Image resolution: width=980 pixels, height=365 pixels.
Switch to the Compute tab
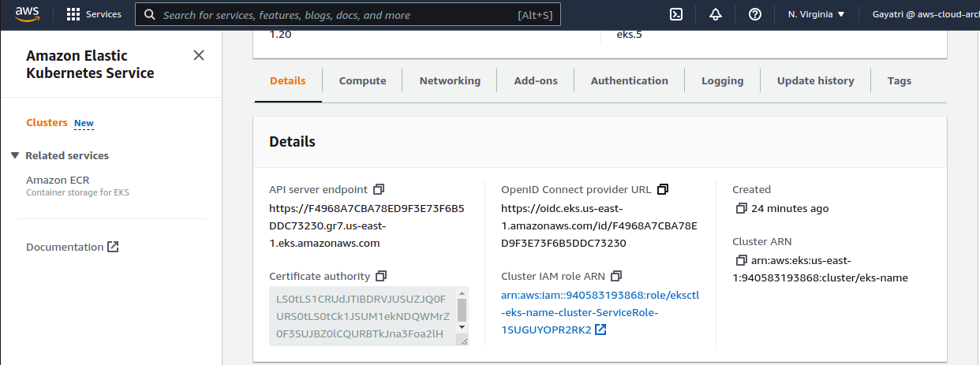(363, 80)
